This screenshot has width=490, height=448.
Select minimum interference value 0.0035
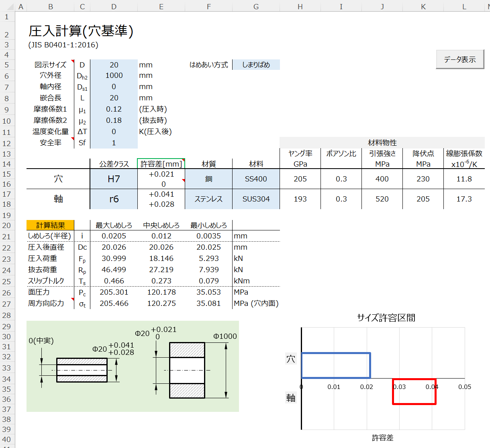pyautogui.click(x=209, y=236)
